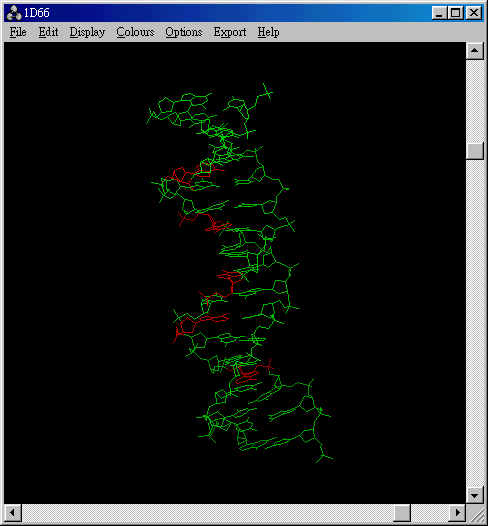Click the window resize grip corner
Screen dimensions: 488x526
pos(475,513)
